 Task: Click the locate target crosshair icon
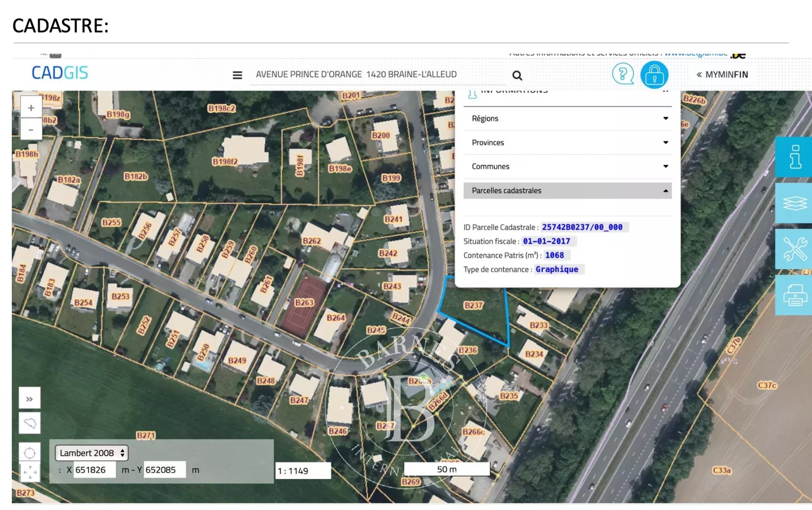[x=30, y=453]
